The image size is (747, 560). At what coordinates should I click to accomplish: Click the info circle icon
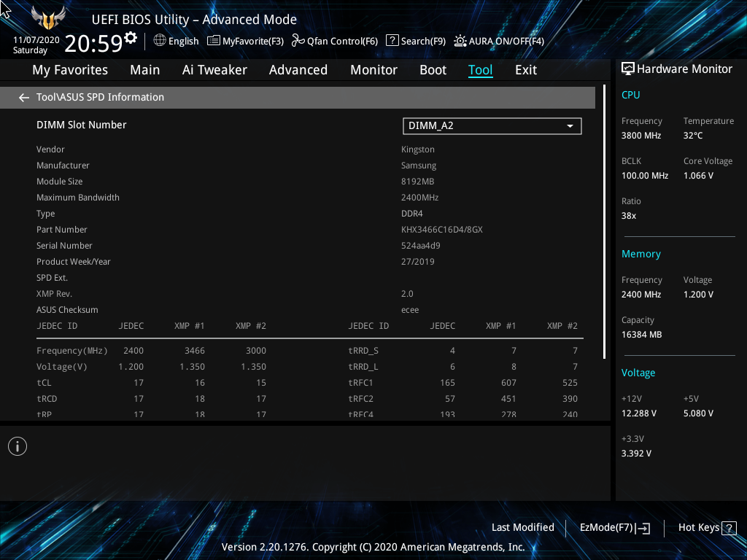tap(18, 446)
